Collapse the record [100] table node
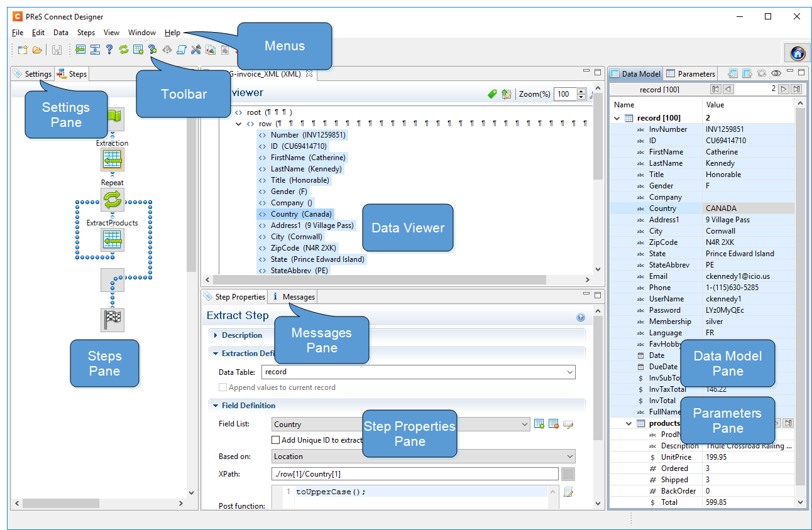Screen dimensions: 812x530 coord(617,118)
